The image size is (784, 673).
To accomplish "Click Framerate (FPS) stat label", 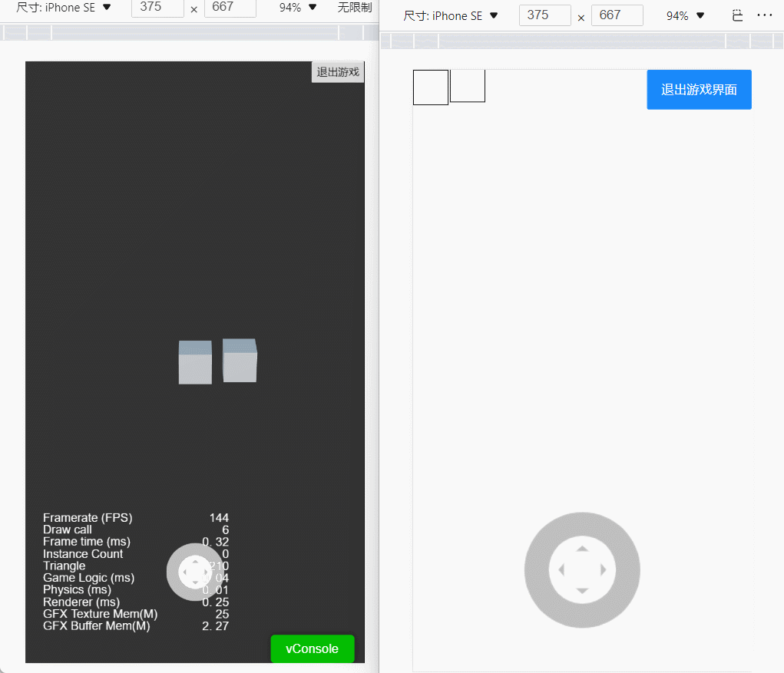I will click(88, 518).
